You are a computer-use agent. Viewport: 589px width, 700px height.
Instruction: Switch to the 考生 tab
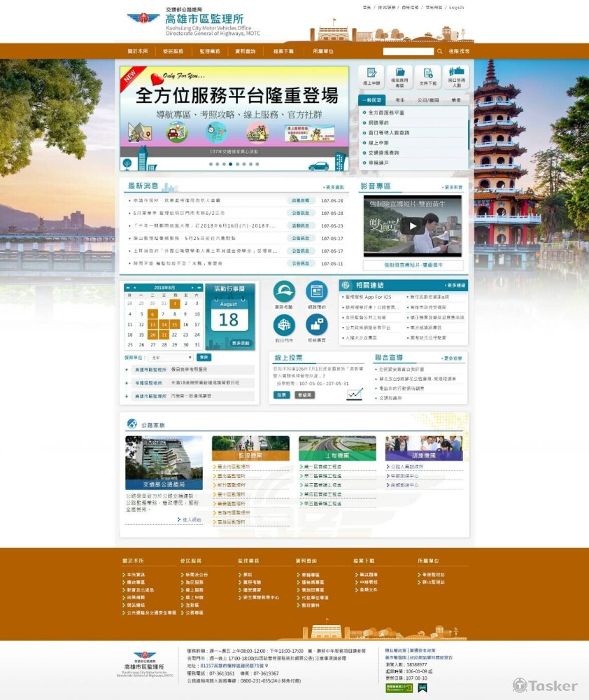pyautogui.click(x=399, y=100)
